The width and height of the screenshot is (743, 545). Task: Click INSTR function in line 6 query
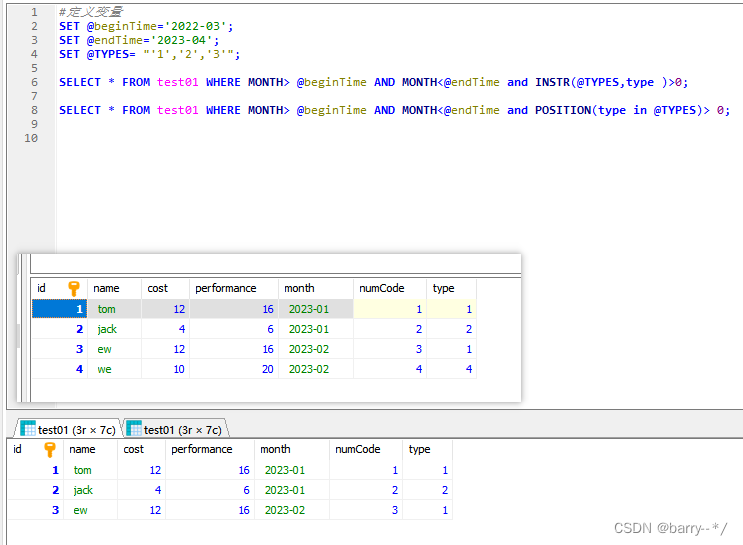(552, 82)
